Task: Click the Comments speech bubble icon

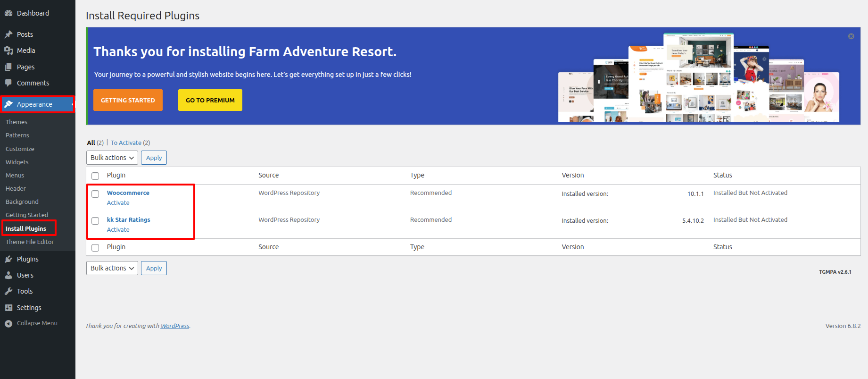Action: 8,83
